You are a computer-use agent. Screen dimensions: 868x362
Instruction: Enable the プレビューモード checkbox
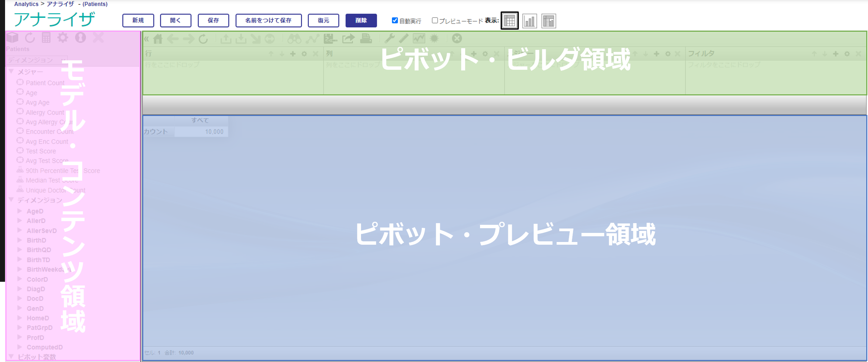(435, 21)
